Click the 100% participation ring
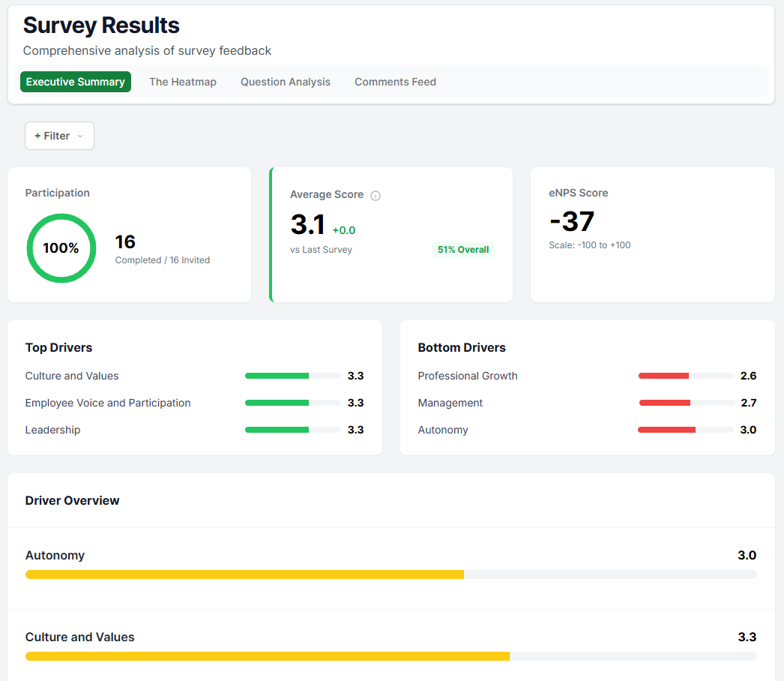 (x=61, y=248)
